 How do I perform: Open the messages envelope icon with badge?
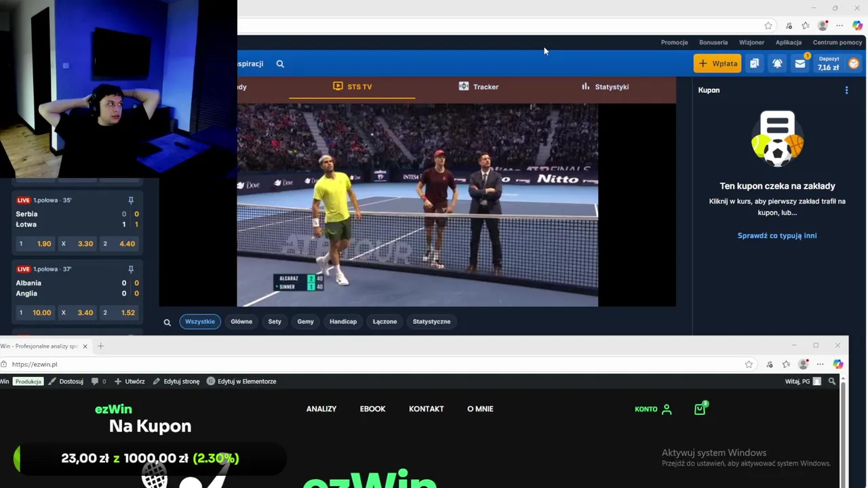pos(800,64)
